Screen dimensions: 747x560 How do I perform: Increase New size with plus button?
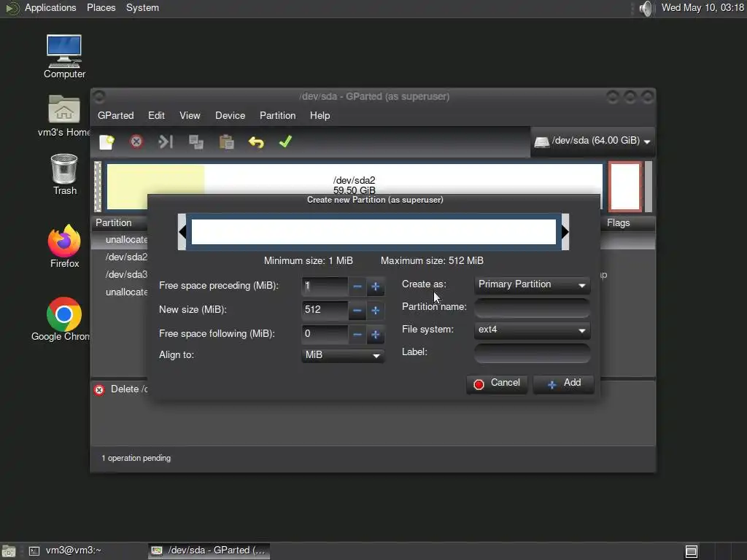[x=376, y=311]
